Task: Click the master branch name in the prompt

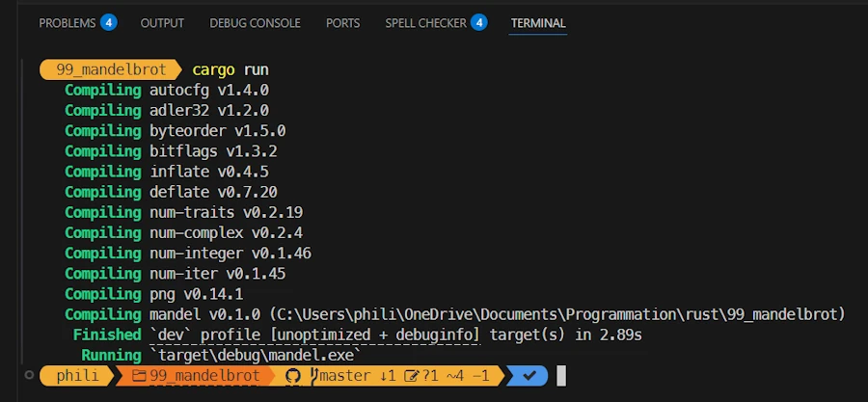Action: (345, 376)
